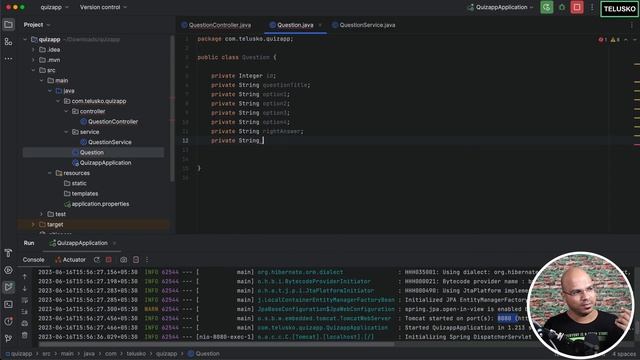Viewport: 640px width, 360px height.
Task: Select the Actuator tab
Action: click(70, 260)
